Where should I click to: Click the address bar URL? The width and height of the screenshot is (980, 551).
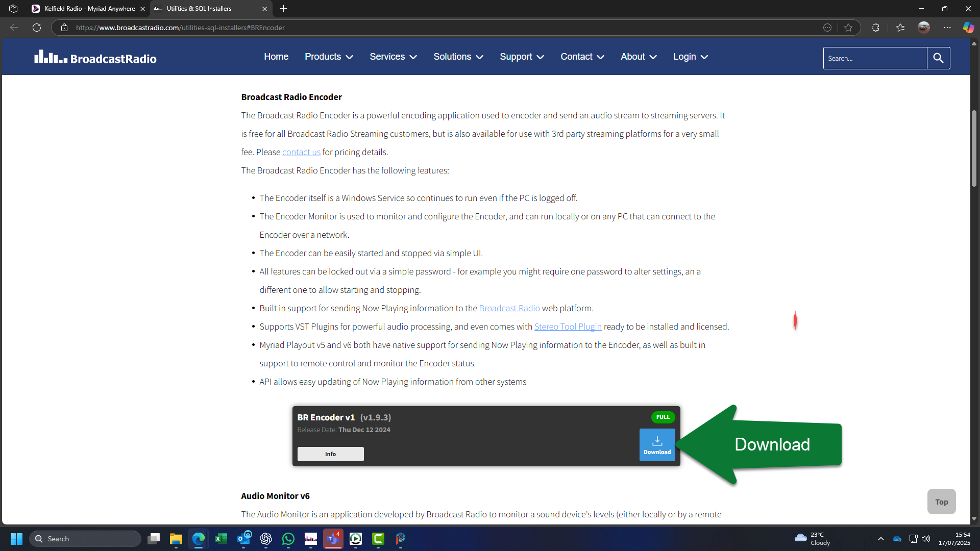click(180, 28)
